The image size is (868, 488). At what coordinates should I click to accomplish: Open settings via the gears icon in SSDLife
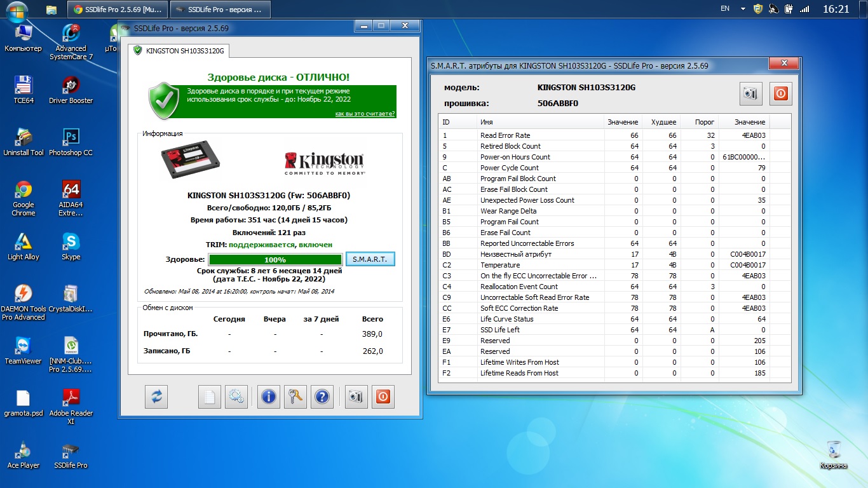pos(236,397)
